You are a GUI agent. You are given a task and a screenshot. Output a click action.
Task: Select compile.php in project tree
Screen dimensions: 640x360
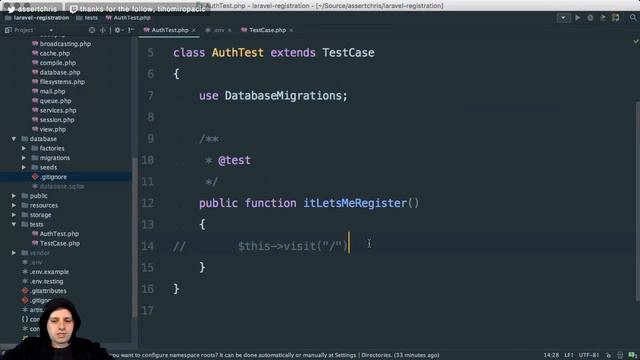click(x=58, y=63)
